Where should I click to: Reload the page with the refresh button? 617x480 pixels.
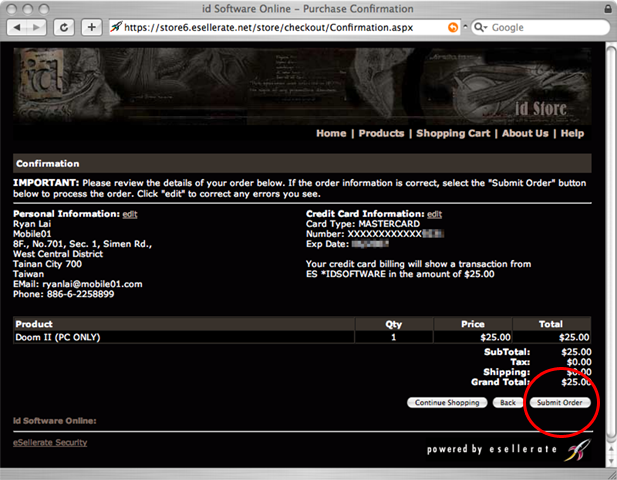tap(64, 27)
